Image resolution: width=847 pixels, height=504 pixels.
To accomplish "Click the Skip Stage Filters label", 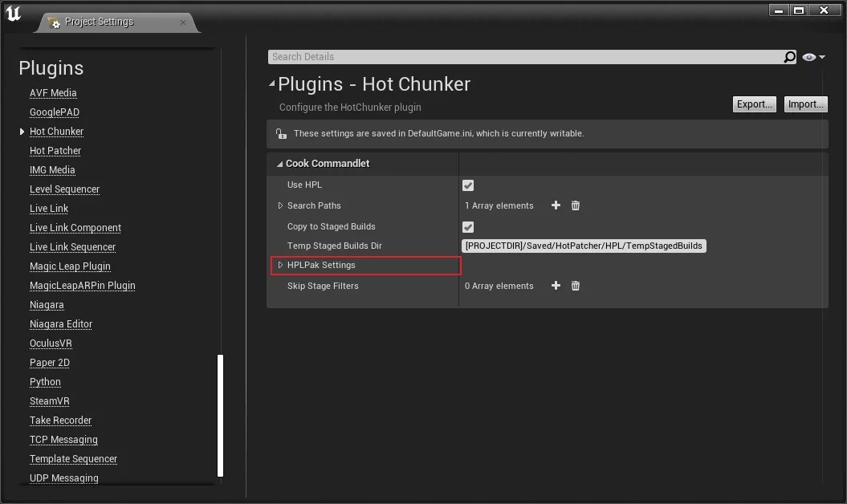I will pos(323,286).
